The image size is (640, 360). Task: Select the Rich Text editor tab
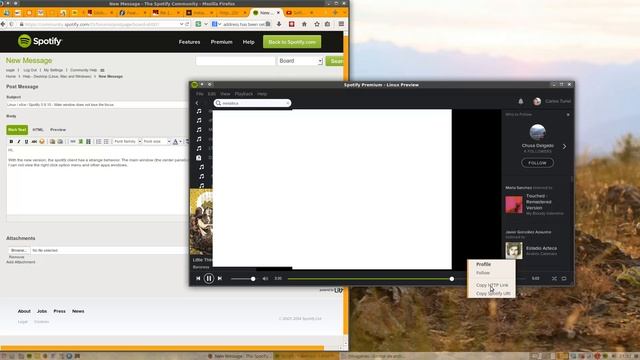[17, 129]
